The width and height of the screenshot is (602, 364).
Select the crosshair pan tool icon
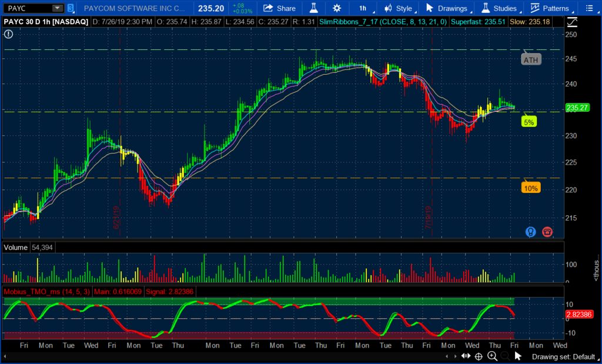coord(479,356)
